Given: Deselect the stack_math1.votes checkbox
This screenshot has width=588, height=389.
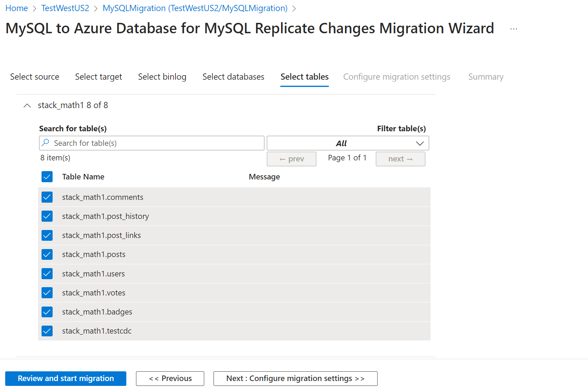Looking at the screenshot, I should pos(47,293).
